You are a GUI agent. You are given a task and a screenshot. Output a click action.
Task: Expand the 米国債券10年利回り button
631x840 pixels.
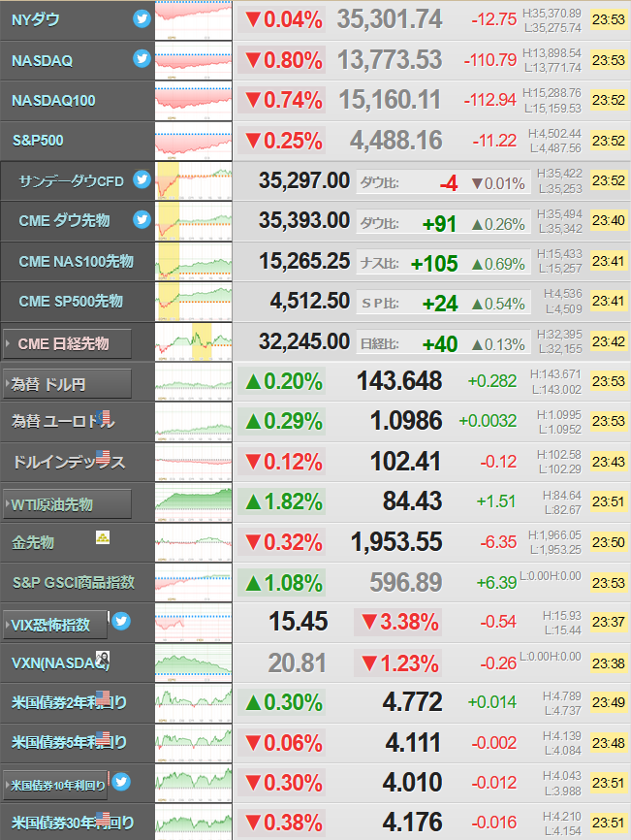tap(55, 786)
